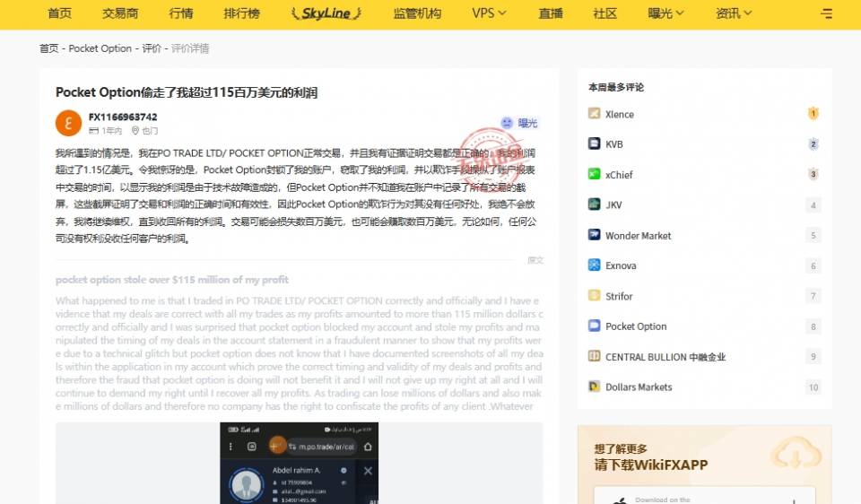This screenshot has height=504, width=861.
Task: Open 监管机构 in top navigation
Action: pos(417,13)
